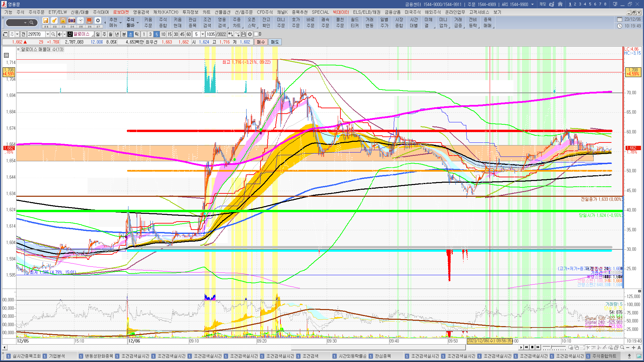Viewport: 644px width, 362px height.
Task: Open the S7 gear settings icon
Action: (98, 21)
